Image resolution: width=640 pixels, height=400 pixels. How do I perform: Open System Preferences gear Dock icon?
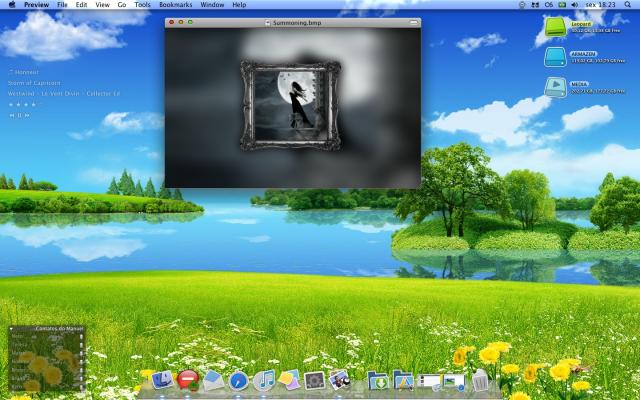[315, 380]
